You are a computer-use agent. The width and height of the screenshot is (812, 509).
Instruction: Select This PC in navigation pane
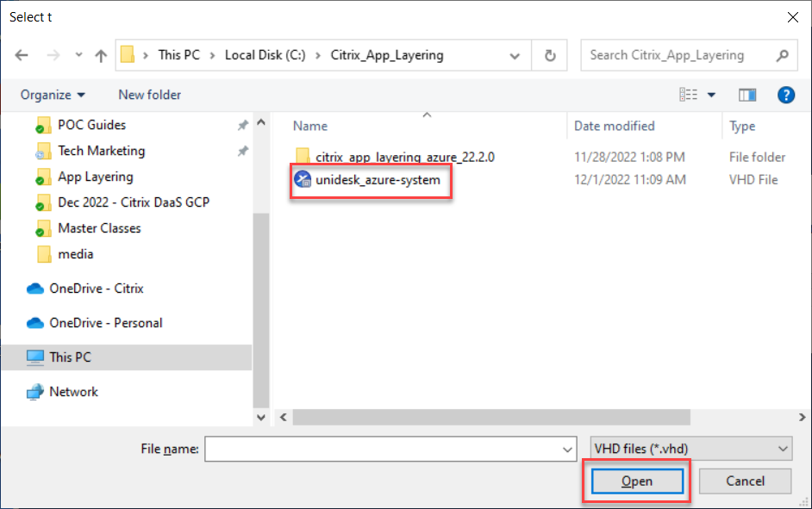[x=127, y=357]
